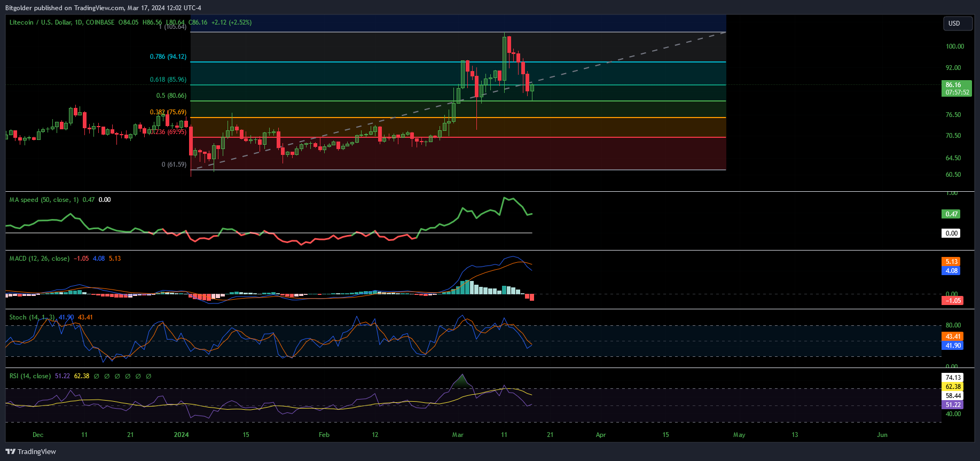Click the 92.00 price scale label

click(953, 68)
